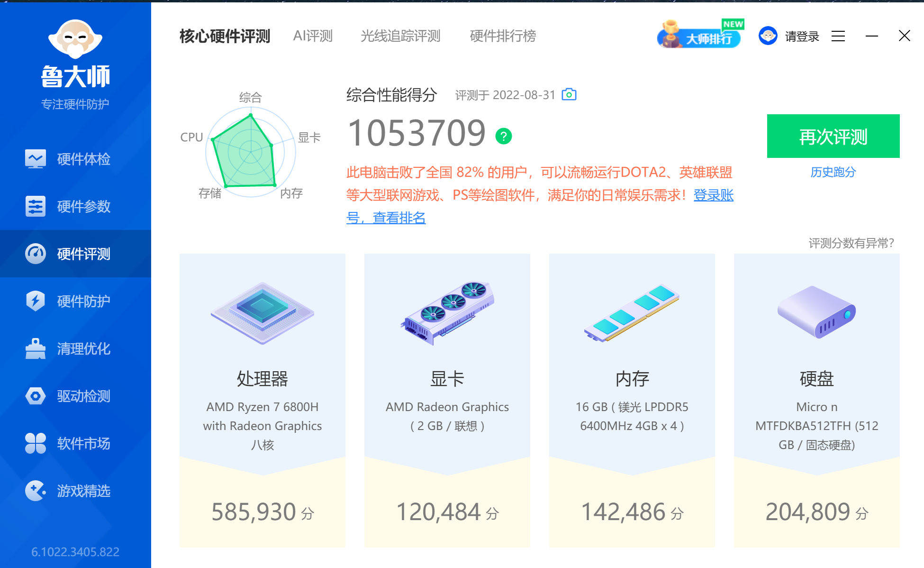
Task: Switch to the 光线追踪评测 tab
Action: click(400, 36)
